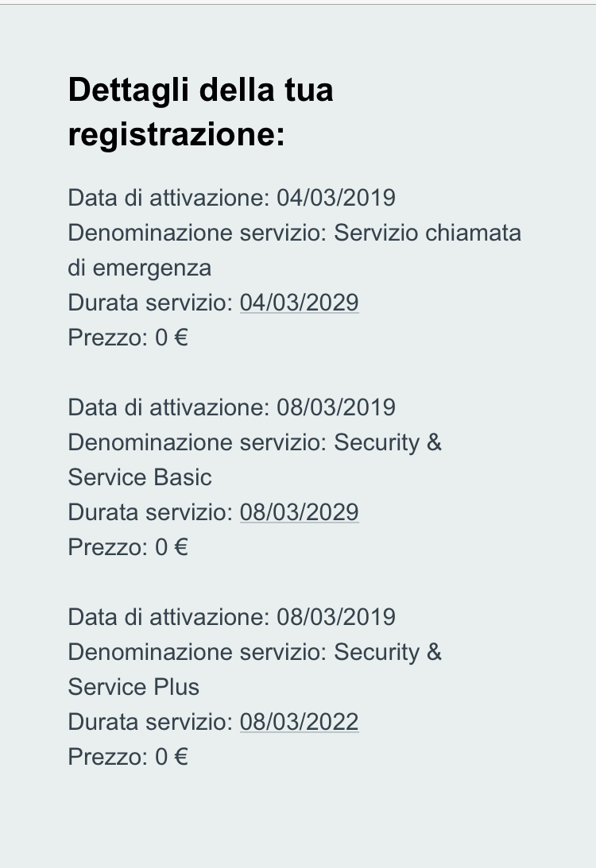
Task: Open the 08/03/2029 service duration link
Action: pyautogui.click(x=299, y=512)
